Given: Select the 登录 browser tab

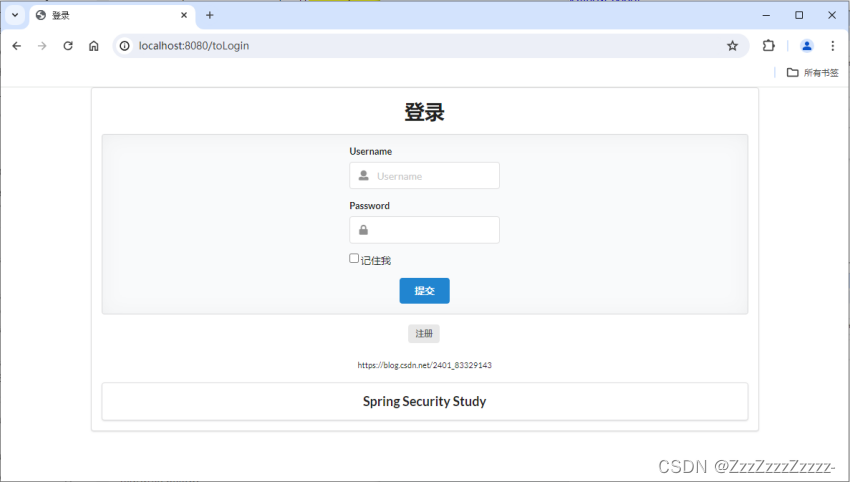Looking at the screenshot, I should 111,15.
